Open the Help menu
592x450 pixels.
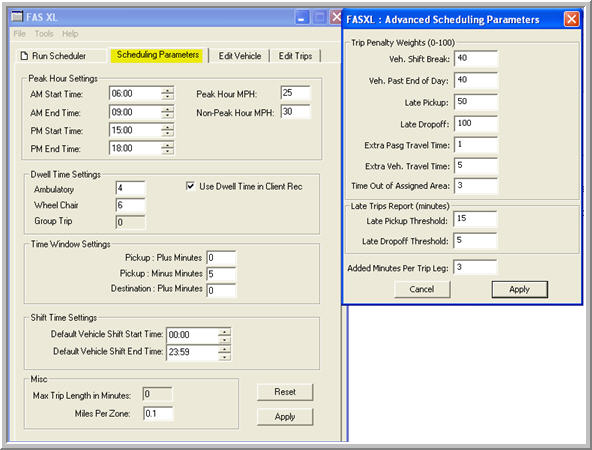[70, 34]
